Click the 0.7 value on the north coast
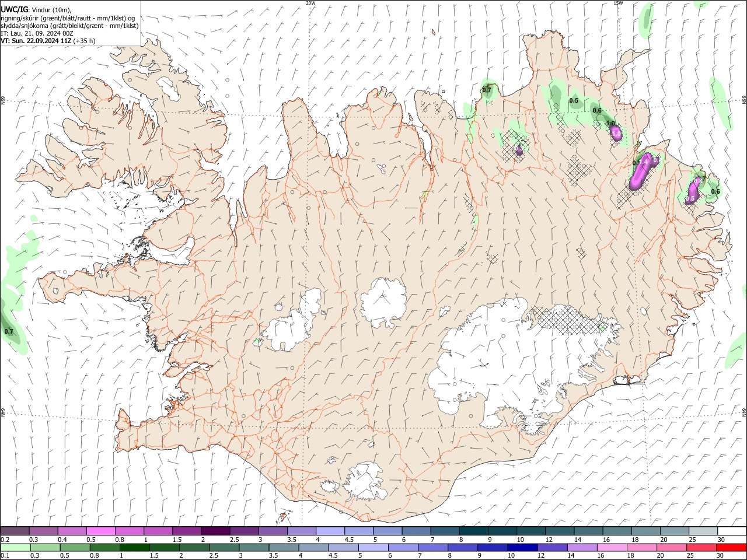The width and height of the screenshot is (747, 560). [487, 90]
